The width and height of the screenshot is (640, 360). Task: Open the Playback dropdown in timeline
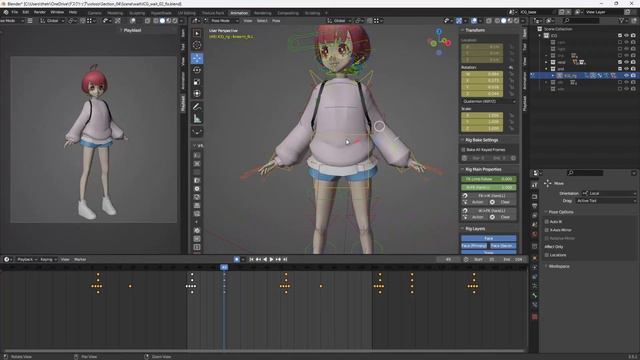[x=27, y=260]
